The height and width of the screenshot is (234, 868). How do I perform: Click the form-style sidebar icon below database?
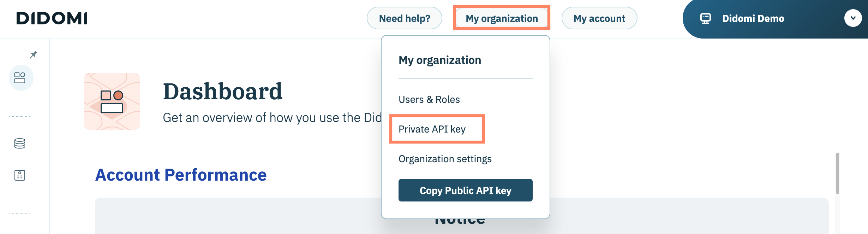pyautogui.click(x=20, y=175)
